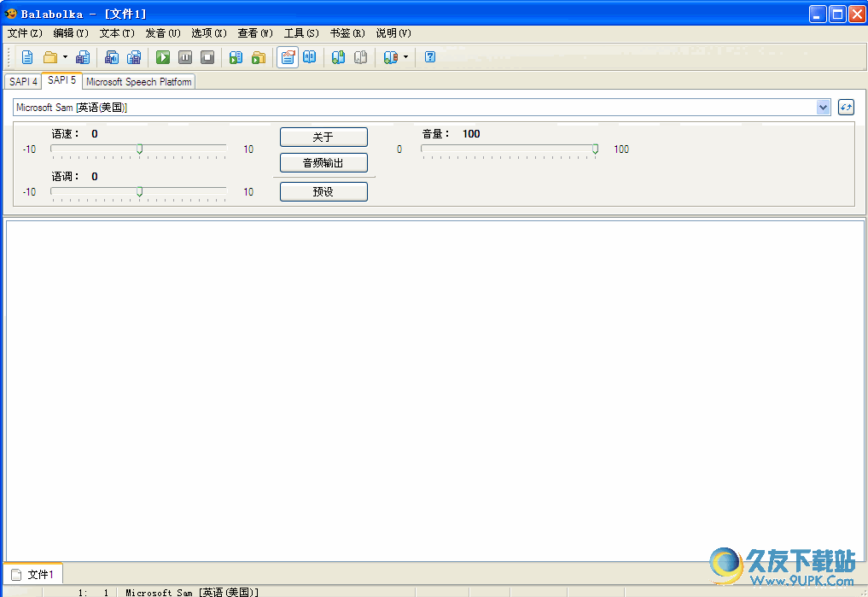Switch to Microsoft Speech Platform tab
This screenshot has width=868, height=597.
pyautogui.click(x=139, y=81)
